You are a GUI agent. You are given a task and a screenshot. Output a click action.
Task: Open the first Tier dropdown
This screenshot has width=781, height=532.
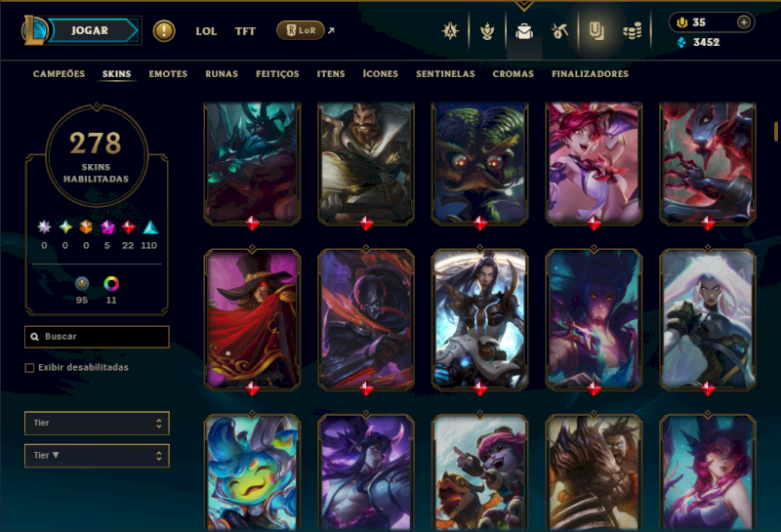(x=97, y=423)
